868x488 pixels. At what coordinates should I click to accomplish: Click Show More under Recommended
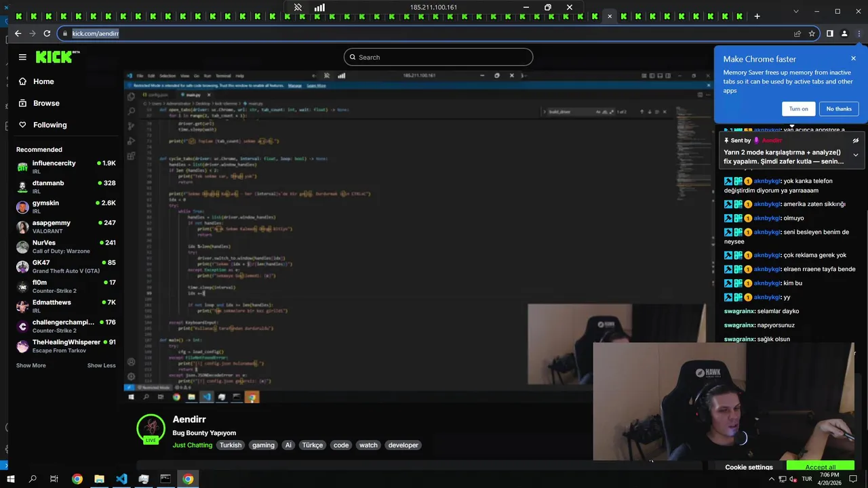pyautogui.click(x=31, y=365)
